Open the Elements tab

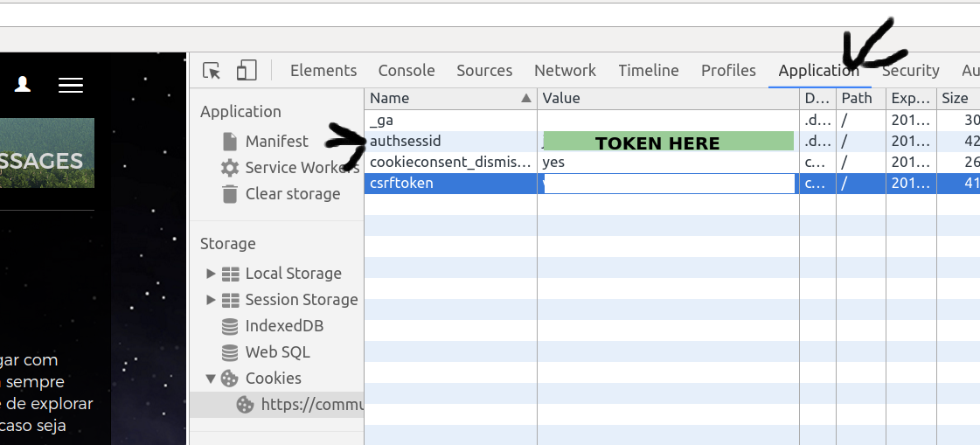coord(323,71)
